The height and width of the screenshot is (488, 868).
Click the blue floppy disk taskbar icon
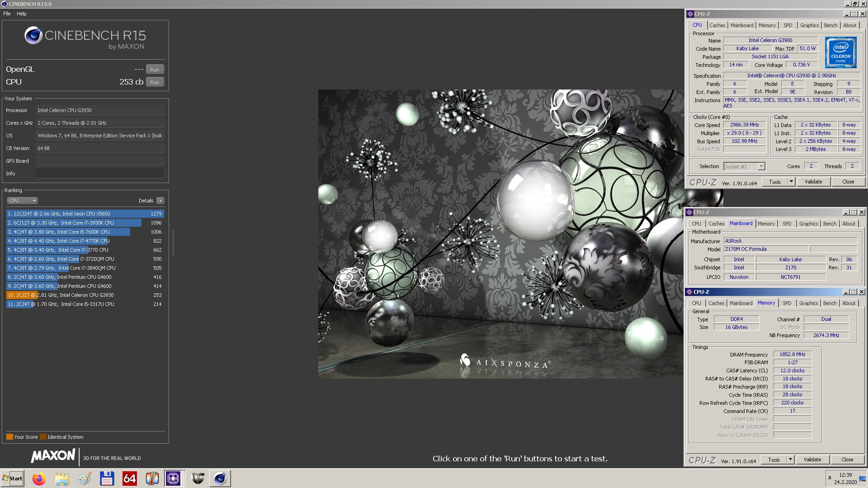click(x=107, y=479)
